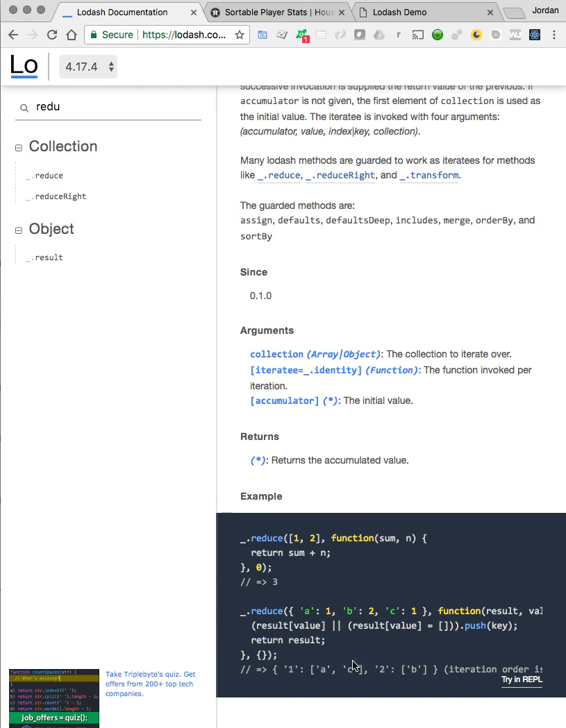Click the gray disc extension icon
The width and height of the screenshot is (566, 728).
496,35
